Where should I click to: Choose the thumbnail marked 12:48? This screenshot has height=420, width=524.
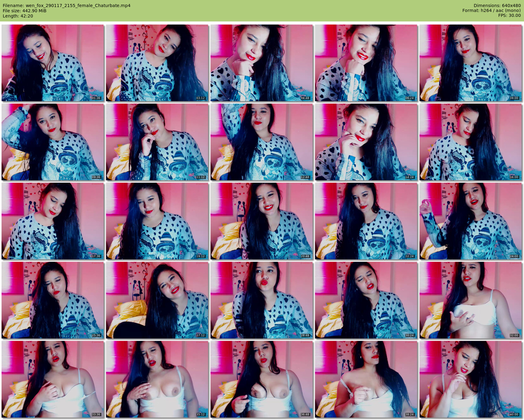(x=261, y=142)
